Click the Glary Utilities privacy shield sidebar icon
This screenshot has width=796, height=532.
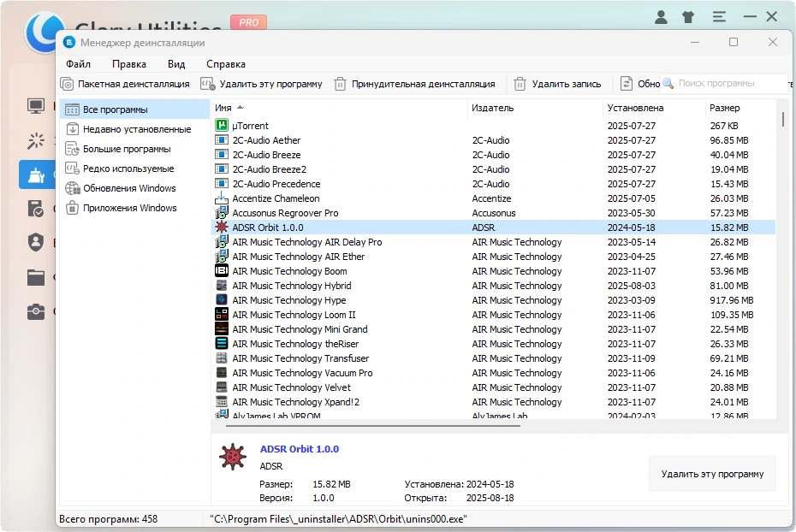pyautogui.click(x=36, y=242)
